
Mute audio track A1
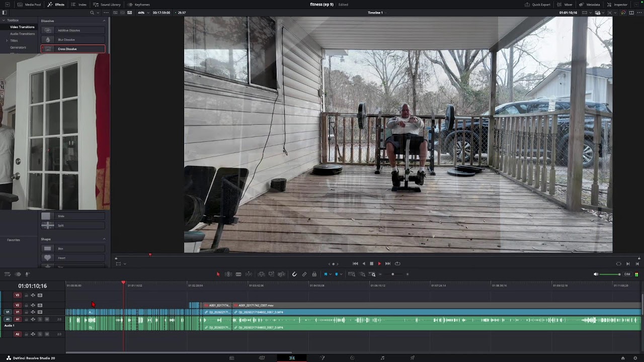pos(47,319)
